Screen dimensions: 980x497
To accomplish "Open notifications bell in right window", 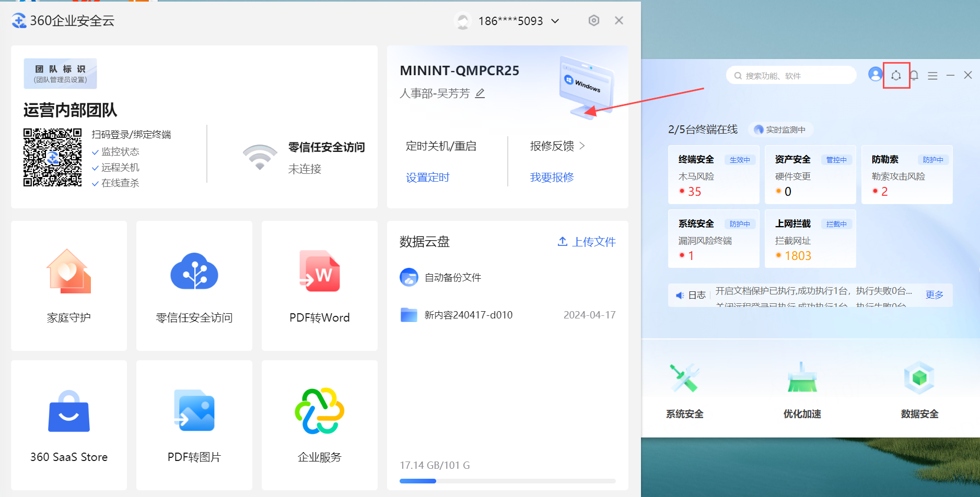I will coord(914,76).
